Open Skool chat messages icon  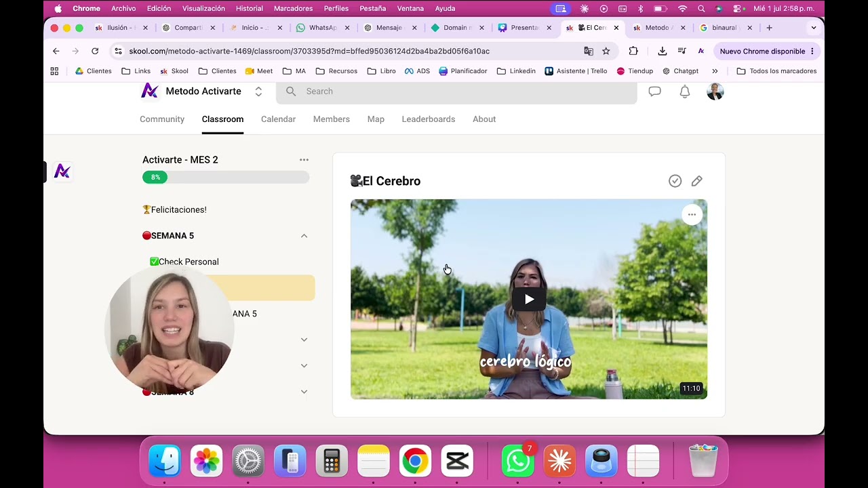coord(654,91)
